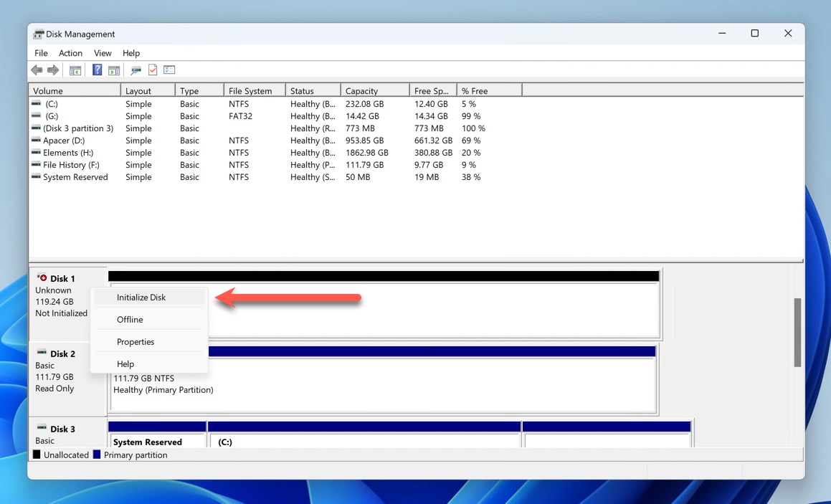
Task: Open the Action menu
Action: pos(70,53)
